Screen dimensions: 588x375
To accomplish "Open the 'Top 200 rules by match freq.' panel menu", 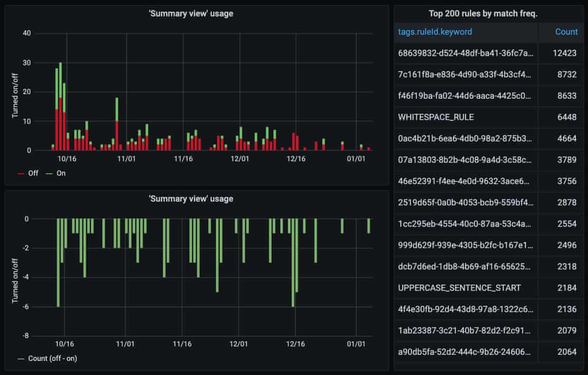I will [x=489, y=14].
